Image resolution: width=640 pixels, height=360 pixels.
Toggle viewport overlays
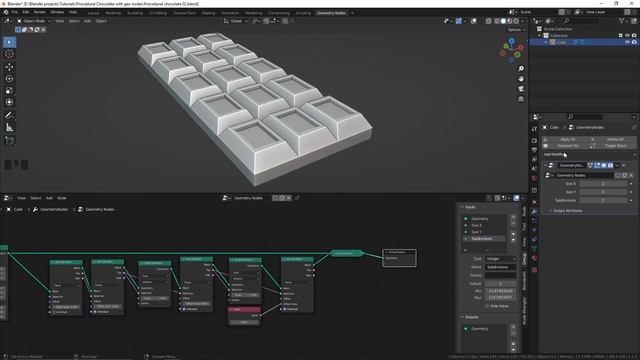pos(474,21)
